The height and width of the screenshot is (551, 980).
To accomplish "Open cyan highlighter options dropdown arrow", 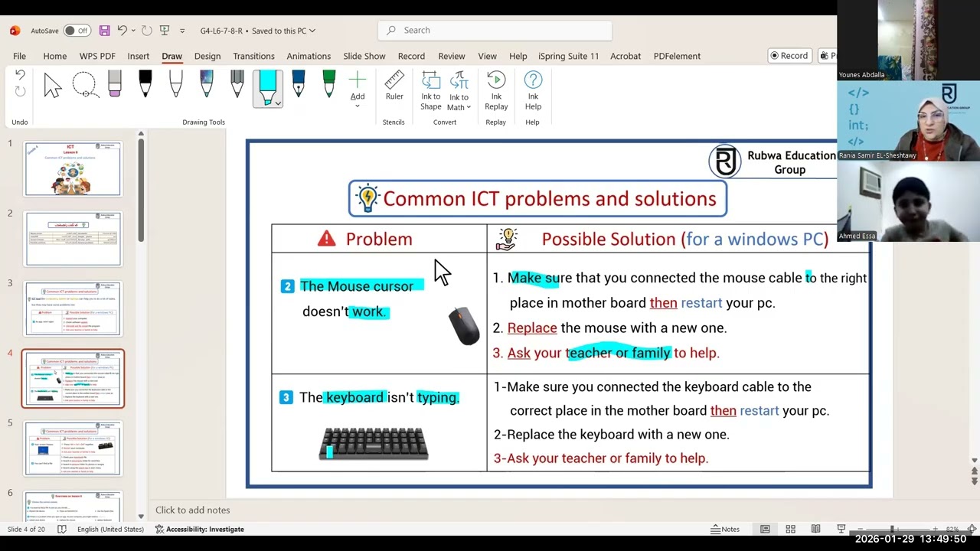I will (x=278, y=103).
